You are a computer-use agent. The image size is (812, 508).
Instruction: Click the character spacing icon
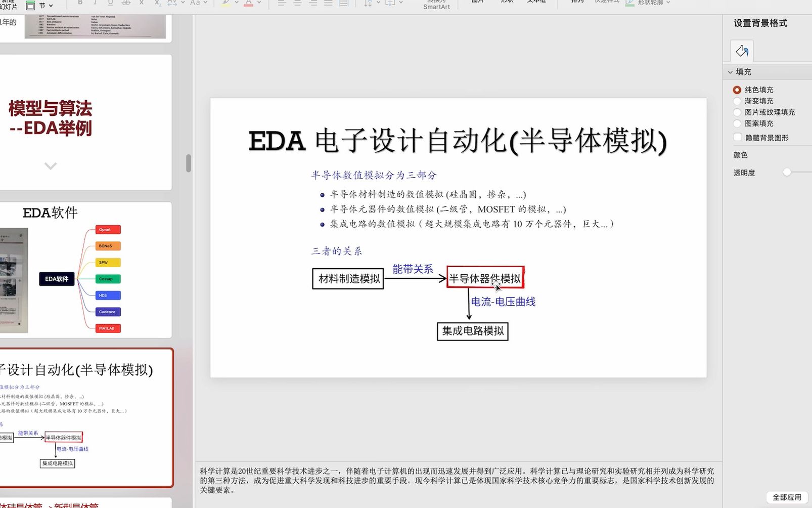coord(172,3)
